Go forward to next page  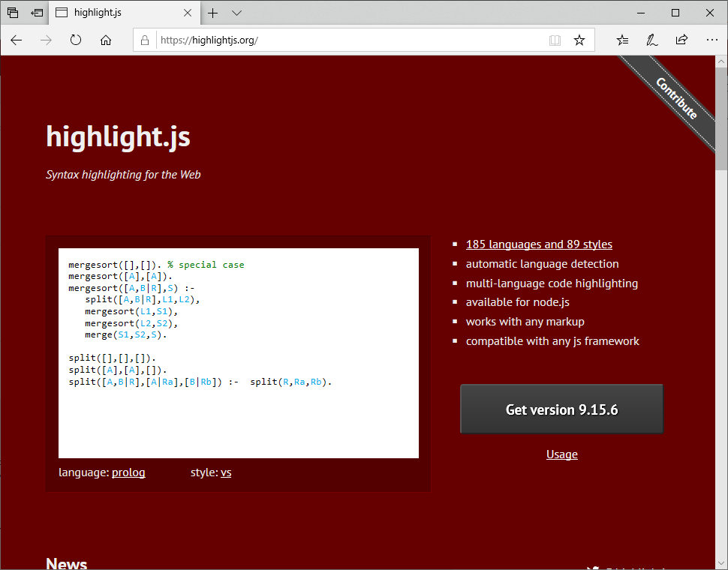click(x=46, y=40)
